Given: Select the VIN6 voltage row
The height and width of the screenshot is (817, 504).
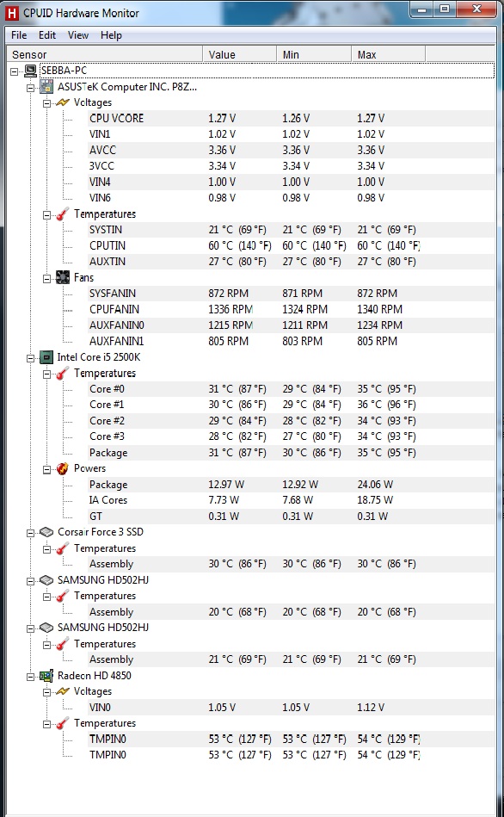Looking at the screenshot, I should point(291,198).
